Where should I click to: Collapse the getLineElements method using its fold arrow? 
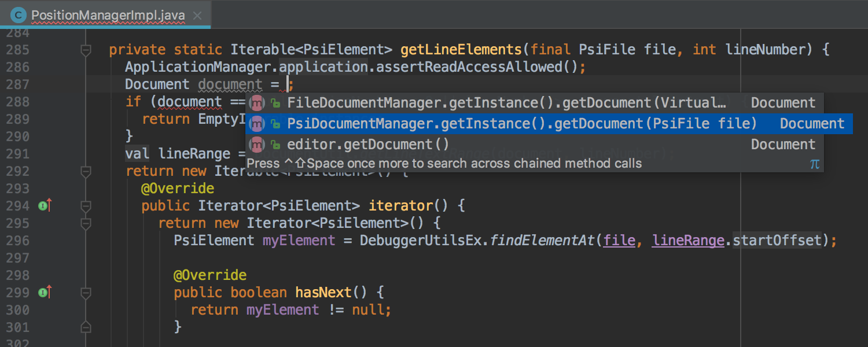[86, 51]
